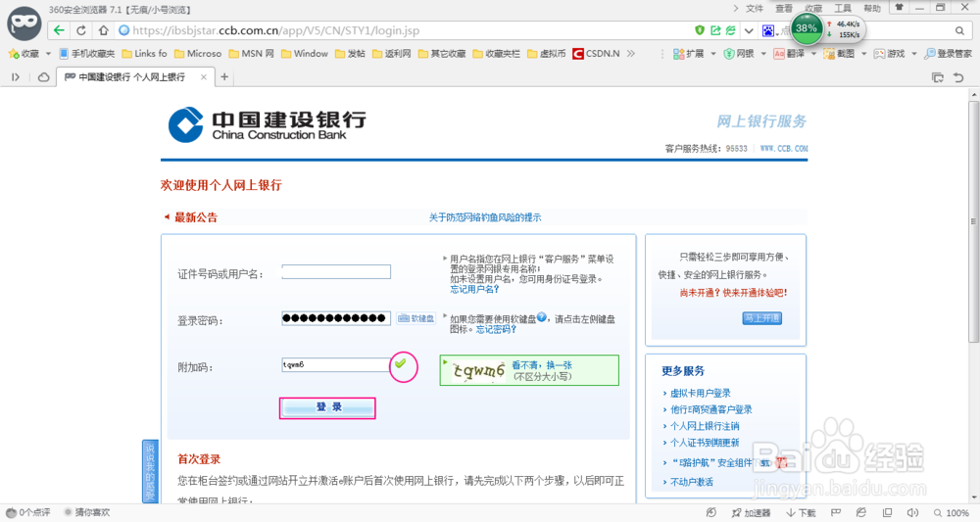Open the 工具 menu

click(843, 8)
